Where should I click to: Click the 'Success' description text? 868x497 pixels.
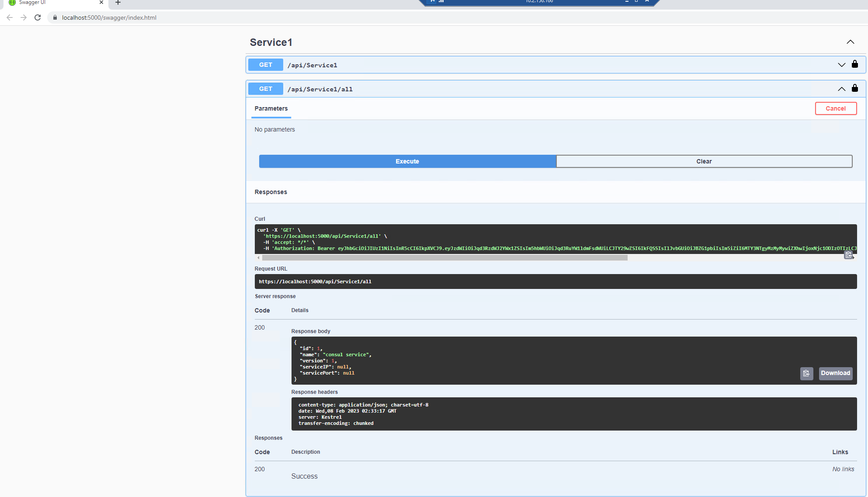click(x=304, y=476)
